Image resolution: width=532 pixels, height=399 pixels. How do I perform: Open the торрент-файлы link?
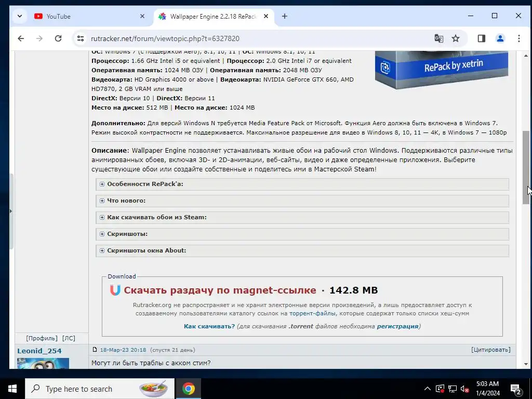(312, 313)
